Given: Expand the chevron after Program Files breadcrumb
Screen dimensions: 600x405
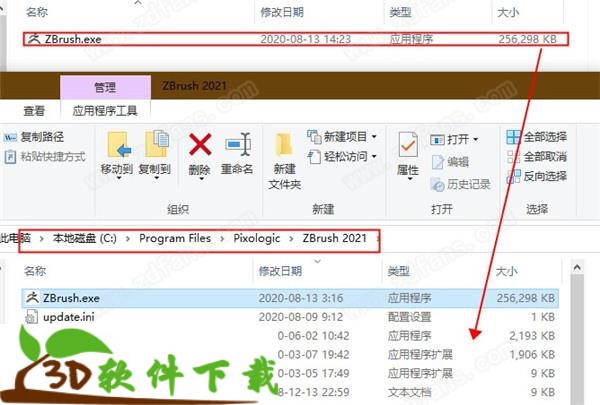Looking at the screenshot, I should coord(222,239).
